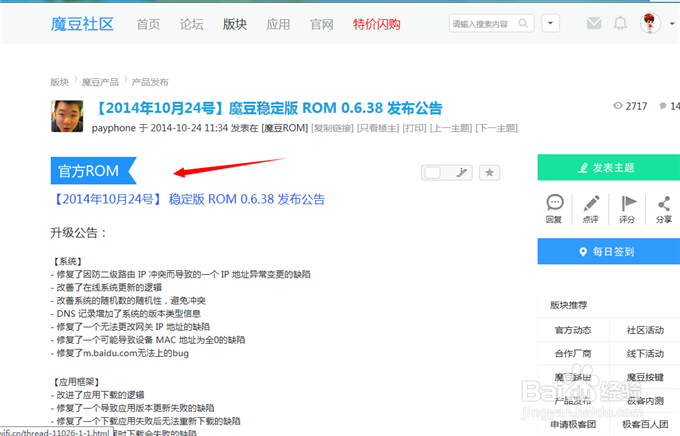The image size is (680, 436).
Task: Expand the user account menu arrow
Action: (672, 24)
